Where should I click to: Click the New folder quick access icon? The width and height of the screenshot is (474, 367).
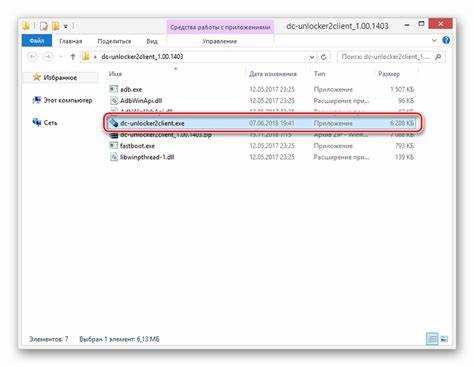click(x=55, y=26)
